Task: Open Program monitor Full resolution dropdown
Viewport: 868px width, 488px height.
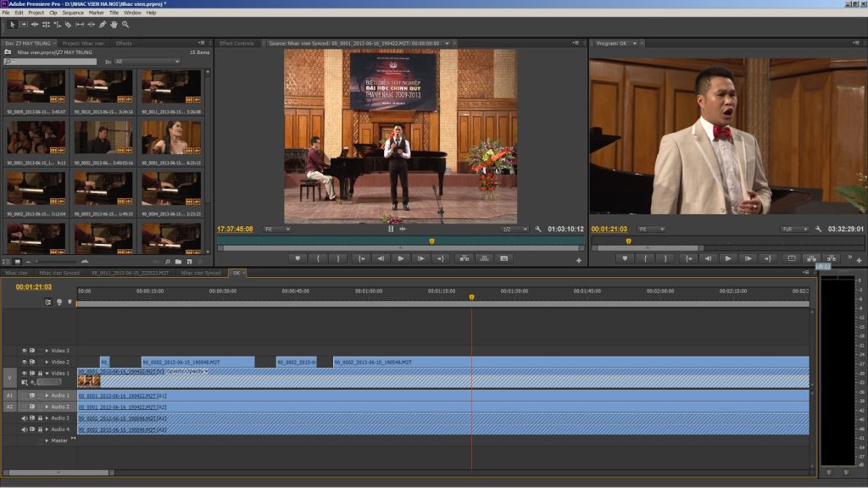Action: (x=795, y=229)
